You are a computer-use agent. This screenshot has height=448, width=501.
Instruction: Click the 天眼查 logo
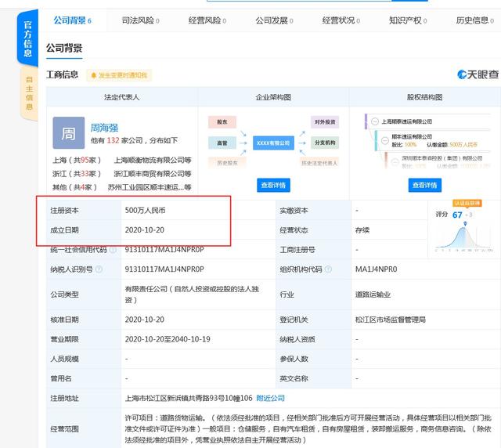click(x=478, y=75)
